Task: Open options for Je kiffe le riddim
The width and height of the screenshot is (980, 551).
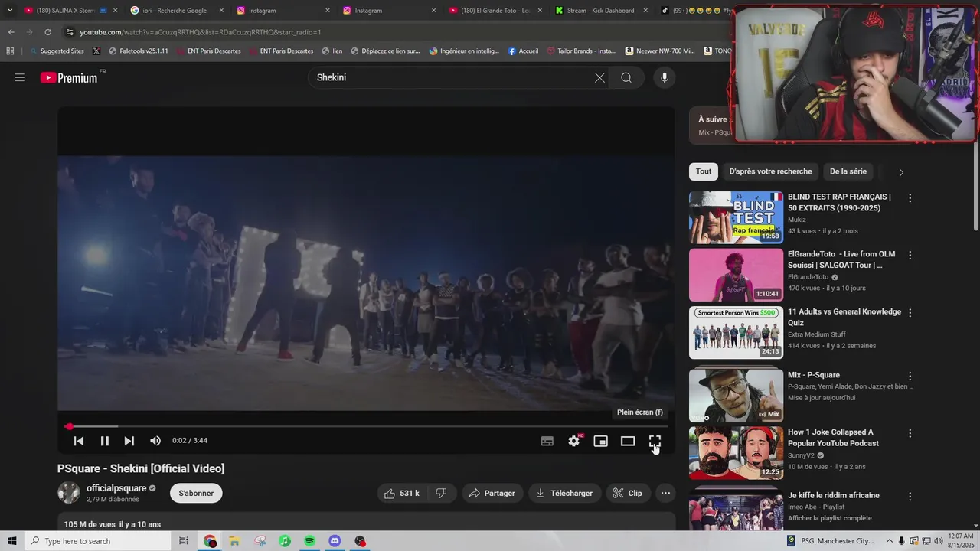Action: [x=910, y=497]
